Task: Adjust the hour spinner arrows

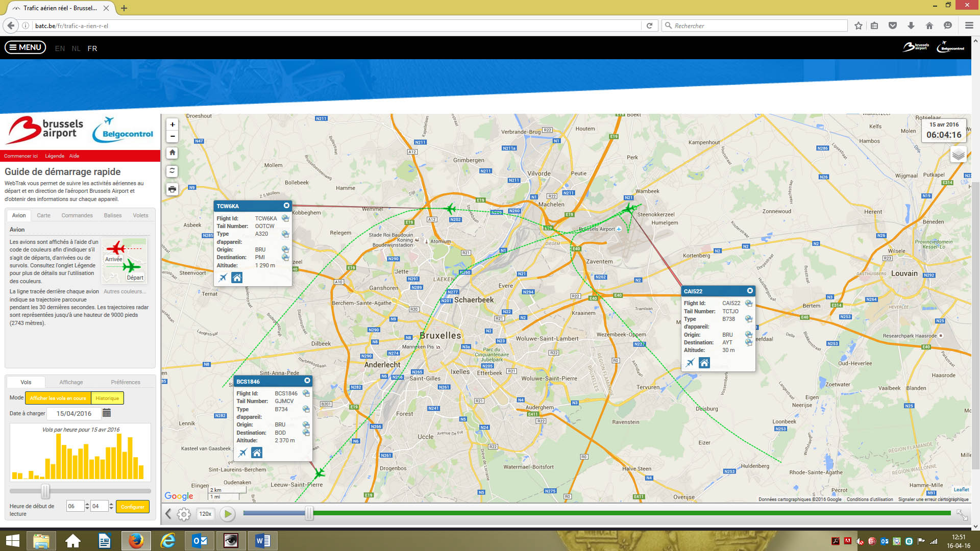Action: tap(87, 506)
